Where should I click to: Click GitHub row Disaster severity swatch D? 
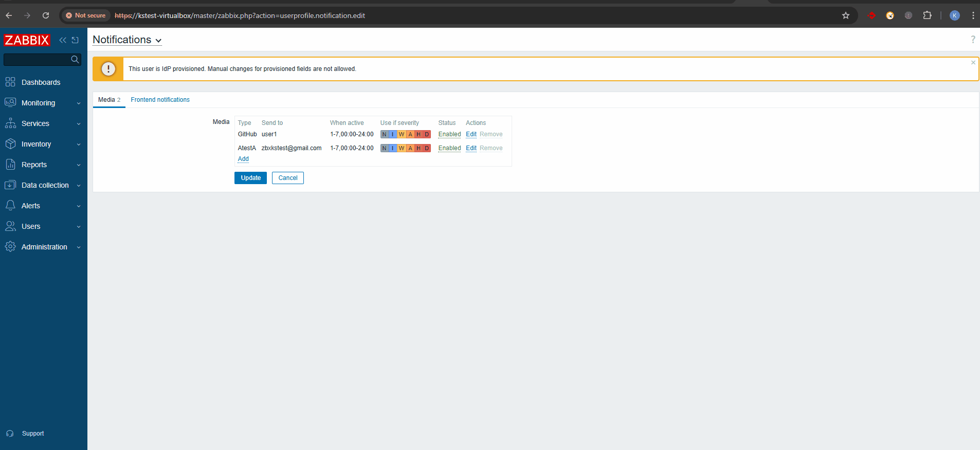pyautogui.click(x=427, y=134)
